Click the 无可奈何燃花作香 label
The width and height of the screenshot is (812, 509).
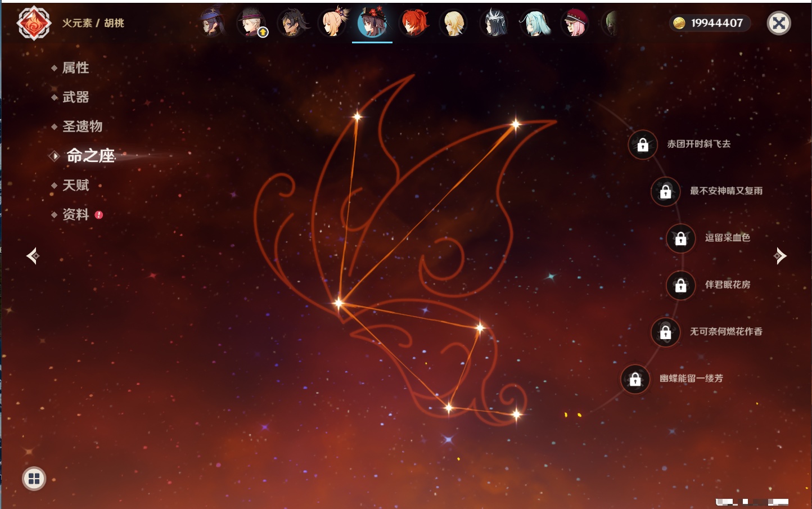[x=727, y=331]
